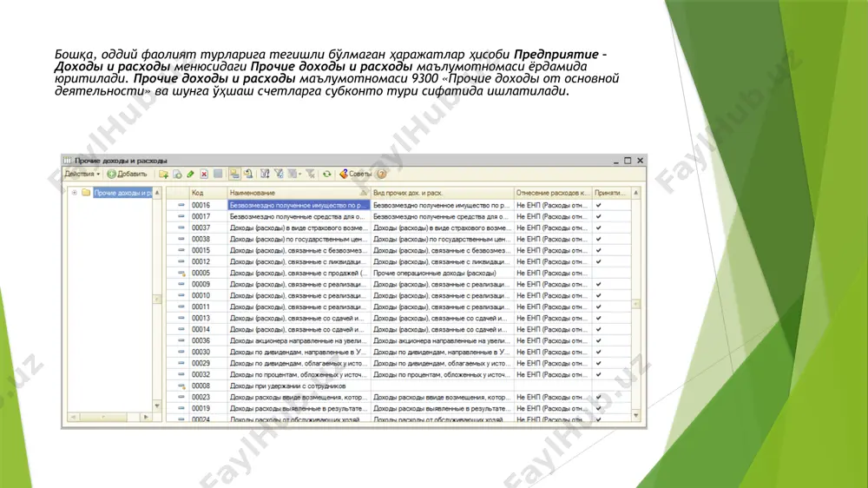Image resolution: width=868 pixels, height=488 pixels.
Task: Select 'Прочие операционные доходы (расходы)' cell
Action: (x=442, y=273)
